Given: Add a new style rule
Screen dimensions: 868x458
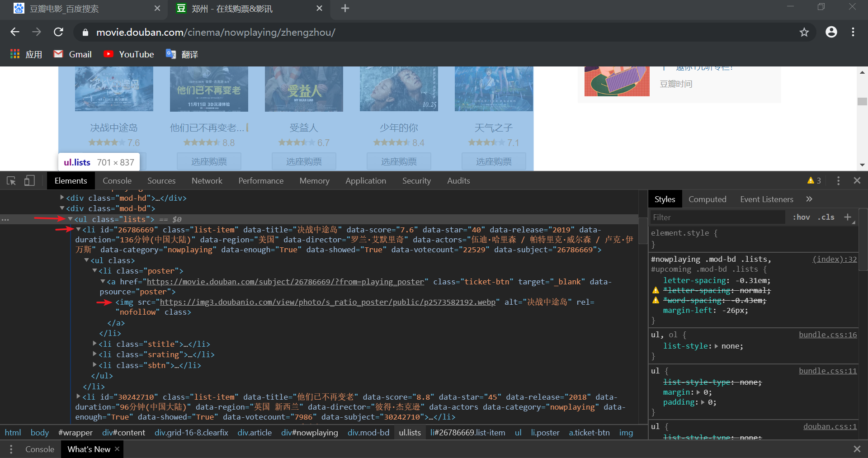Looking at the screenshot, I should point(848,217).
